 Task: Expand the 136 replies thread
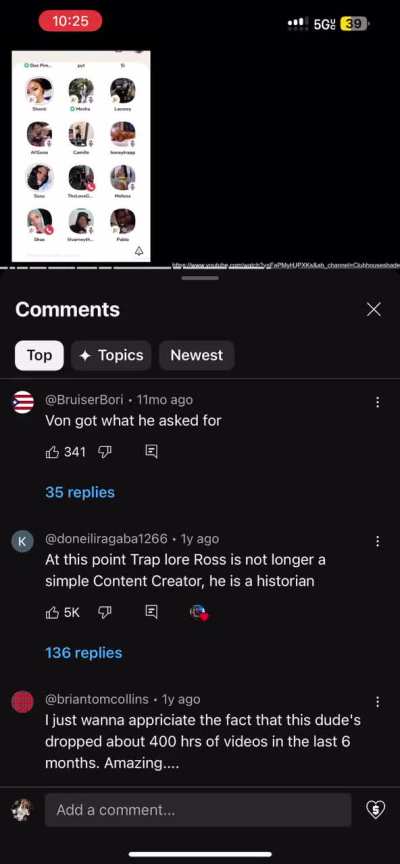click(x=84, y=653)
